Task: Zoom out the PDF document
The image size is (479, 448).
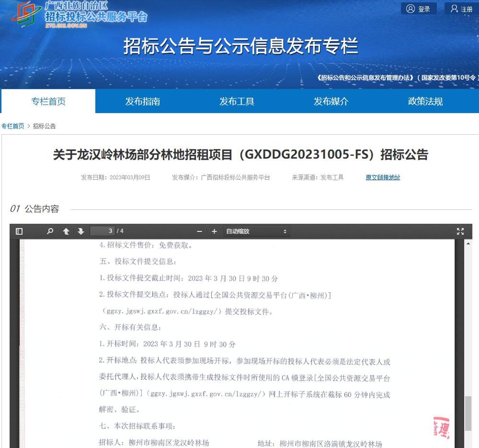Action: (200, 231)
